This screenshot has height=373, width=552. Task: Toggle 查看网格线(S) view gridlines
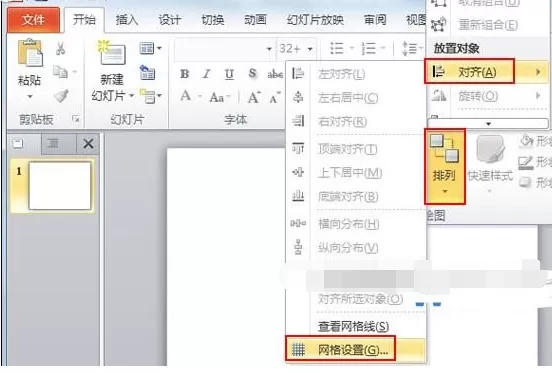pyautogui.click(x=356, y=327)
